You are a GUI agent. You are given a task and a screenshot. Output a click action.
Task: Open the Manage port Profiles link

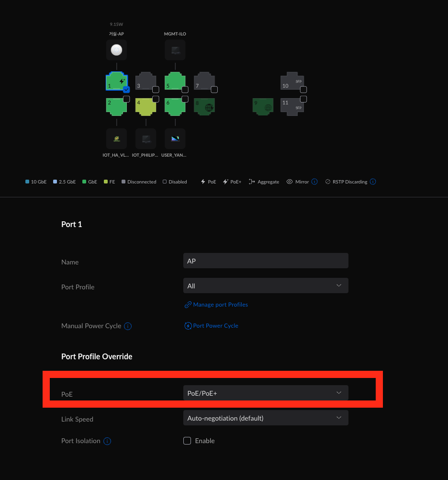(x=220, y=305)
